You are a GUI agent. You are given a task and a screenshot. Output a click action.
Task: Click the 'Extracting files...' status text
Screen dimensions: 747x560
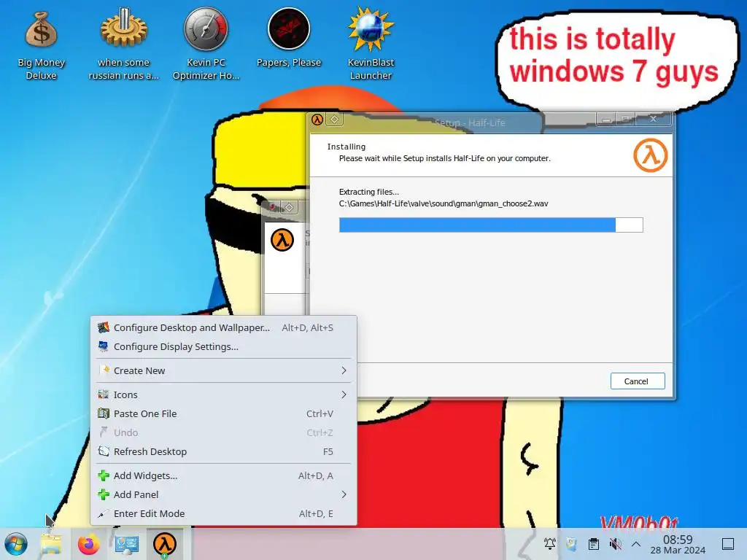tap(368, 192)
